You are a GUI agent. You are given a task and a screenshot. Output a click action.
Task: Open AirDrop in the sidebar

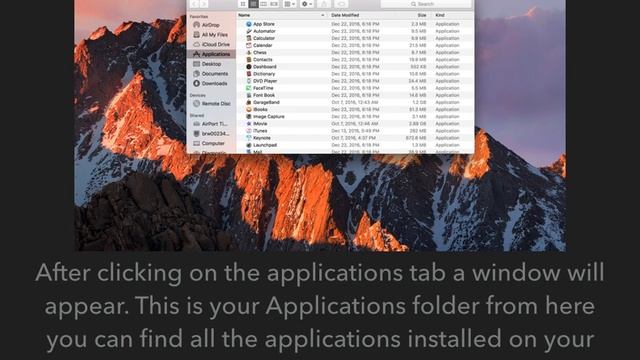211,25
